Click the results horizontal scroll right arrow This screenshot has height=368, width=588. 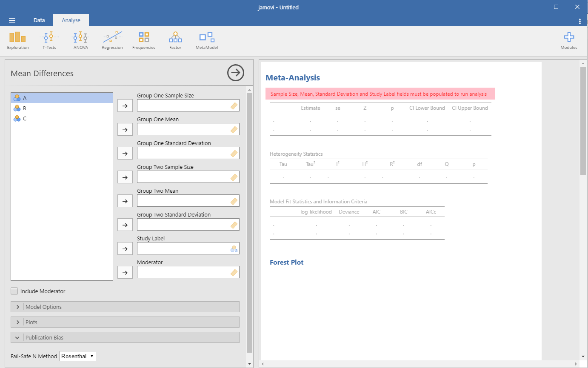click(577, 364)
